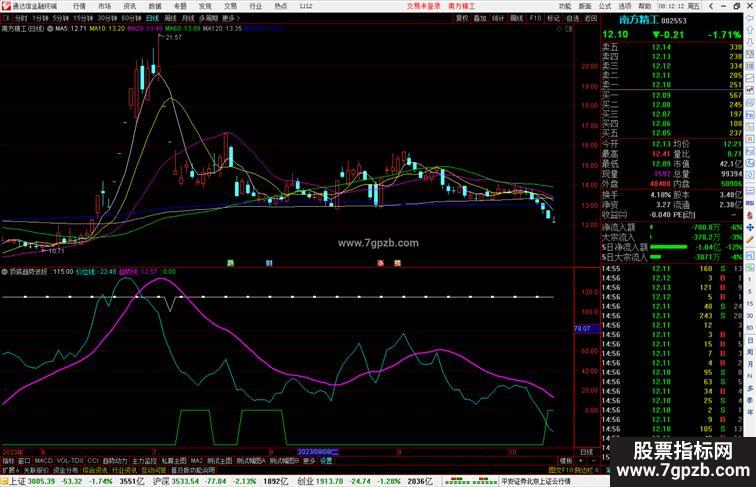Switch to 周线 weekly chart tab
The height and width of the screenshot is (487, 756).
(x=171, y=18)
